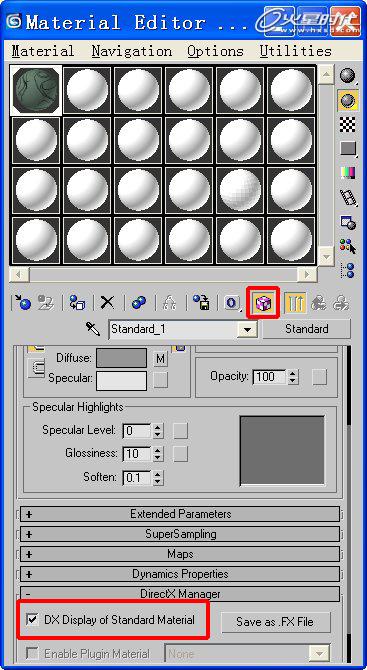This screenshot has height=670, width=367.
Task: Click the Soften spinner arrows
Action: pyautogui.click(x=158, y=477)
